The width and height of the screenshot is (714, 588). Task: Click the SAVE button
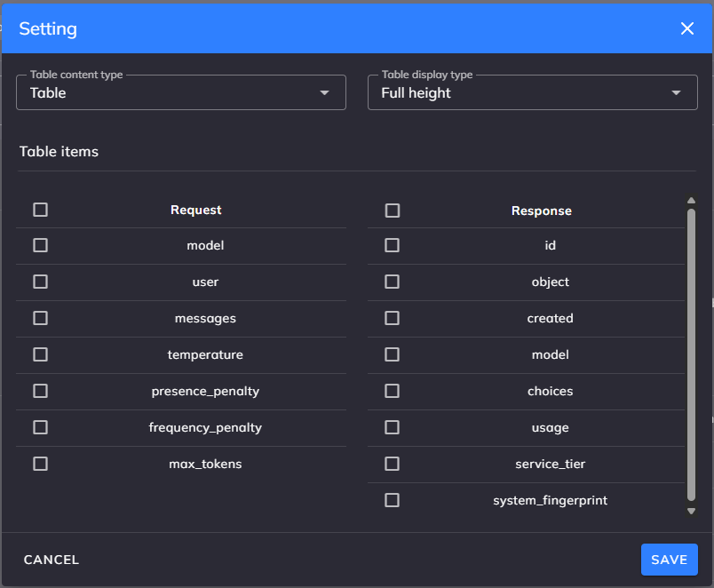[x=669, y=560]
